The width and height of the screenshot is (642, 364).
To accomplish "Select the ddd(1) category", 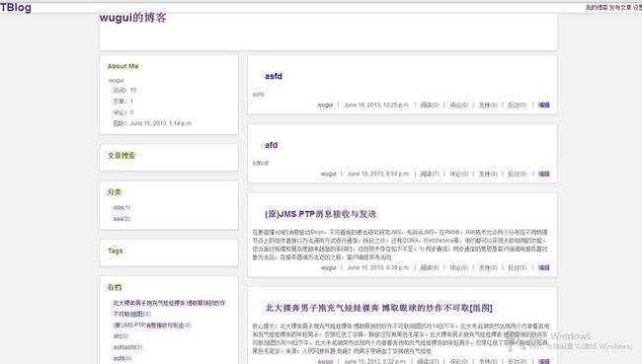I will click(121, 208).
